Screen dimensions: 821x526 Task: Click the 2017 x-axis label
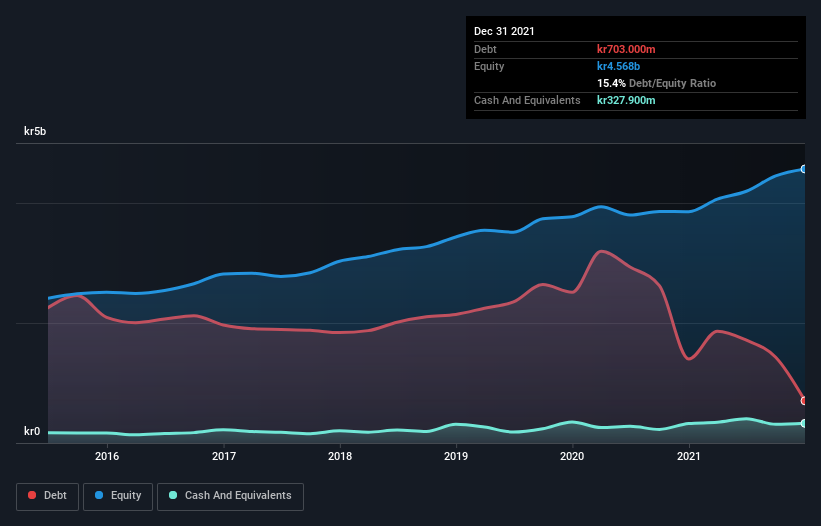pos(224,456)
